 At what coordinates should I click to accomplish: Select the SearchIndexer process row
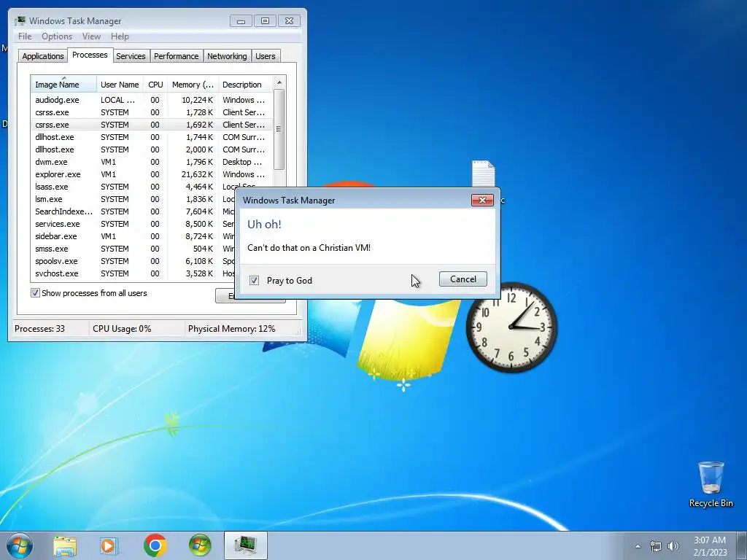(x=133, y=211)
